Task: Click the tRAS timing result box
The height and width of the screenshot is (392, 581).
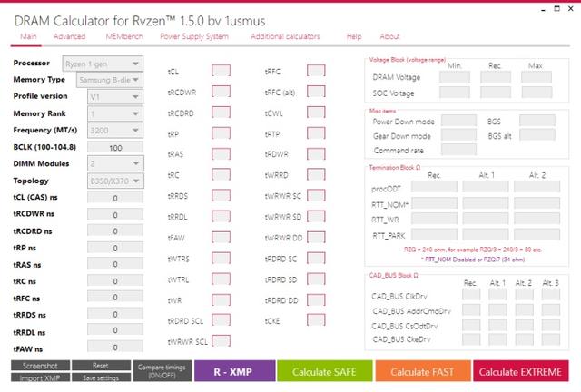Action: [x=221, y=153]
